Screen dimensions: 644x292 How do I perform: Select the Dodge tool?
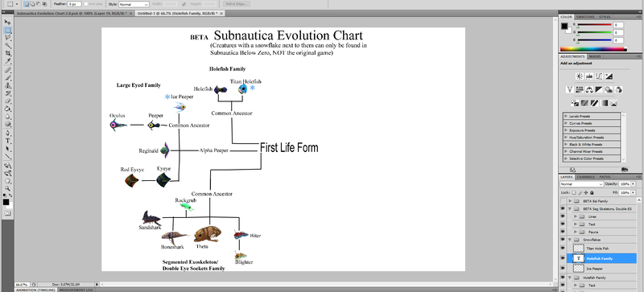tap(8, 125)
